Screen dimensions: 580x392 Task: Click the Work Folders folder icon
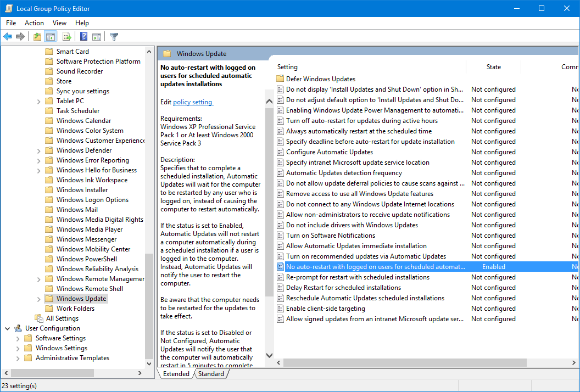pos(49,308)
